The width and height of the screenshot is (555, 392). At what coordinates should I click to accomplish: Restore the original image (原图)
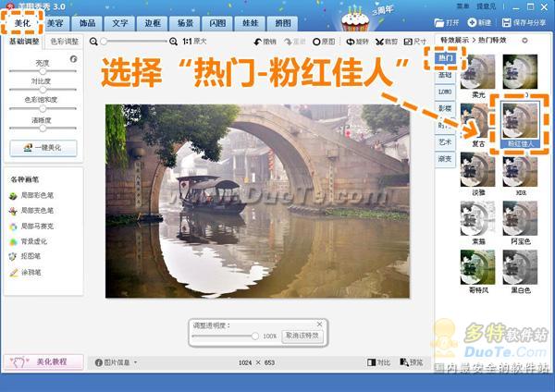click(324, 42)
